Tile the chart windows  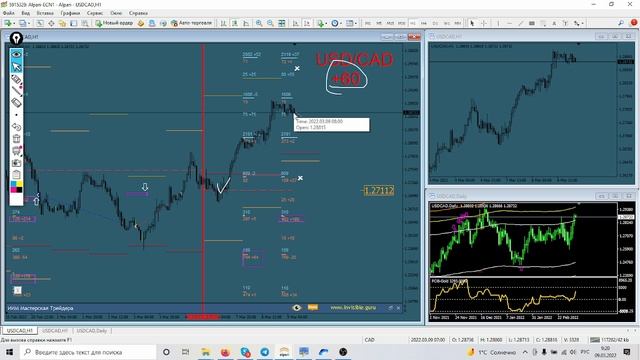tap(282, 23)
